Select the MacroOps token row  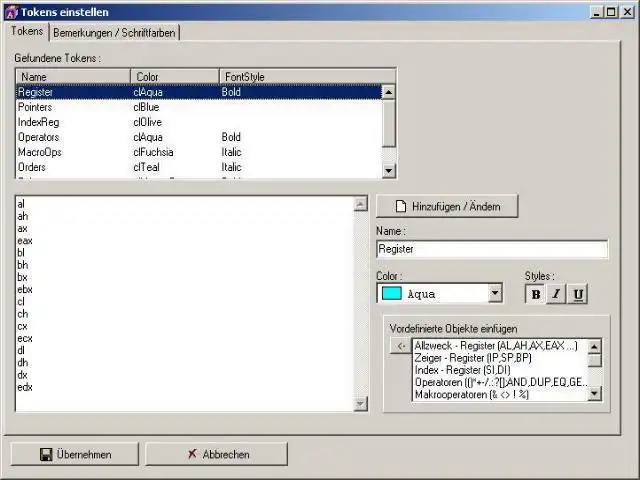[x=199, y=152]
